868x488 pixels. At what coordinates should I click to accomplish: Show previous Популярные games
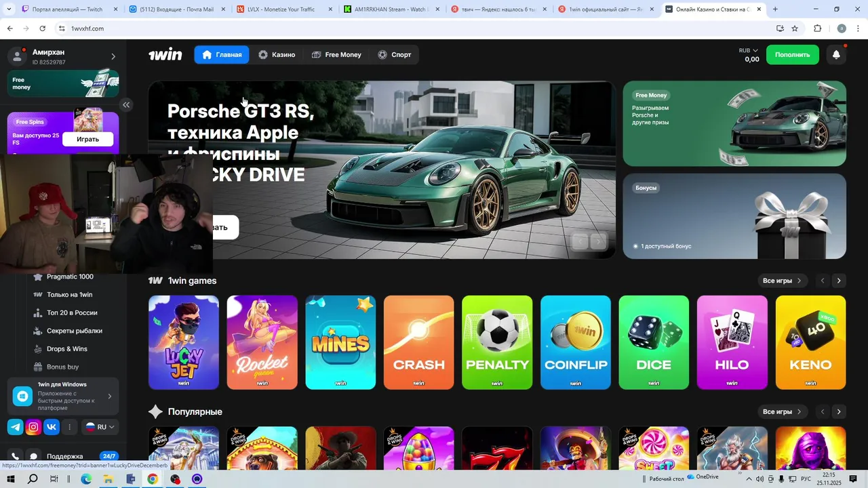[823, 411]
